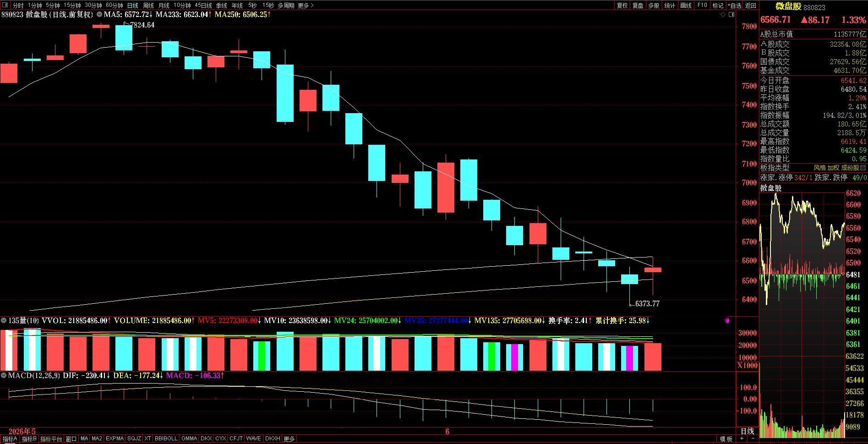The height and width of the screenshot is (444, 868).
Task: Apply the GMMA indicator
Action: coord(189,439)
